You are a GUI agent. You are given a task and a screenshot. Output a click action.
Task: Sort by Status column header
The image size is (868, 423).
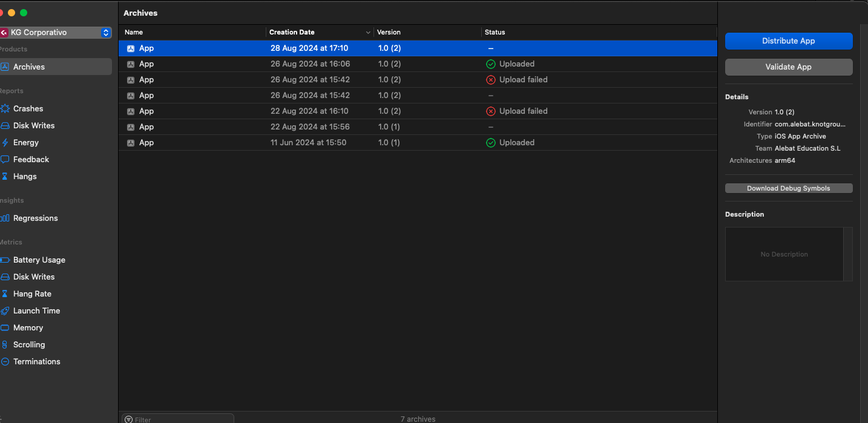[x=495, y=33]
